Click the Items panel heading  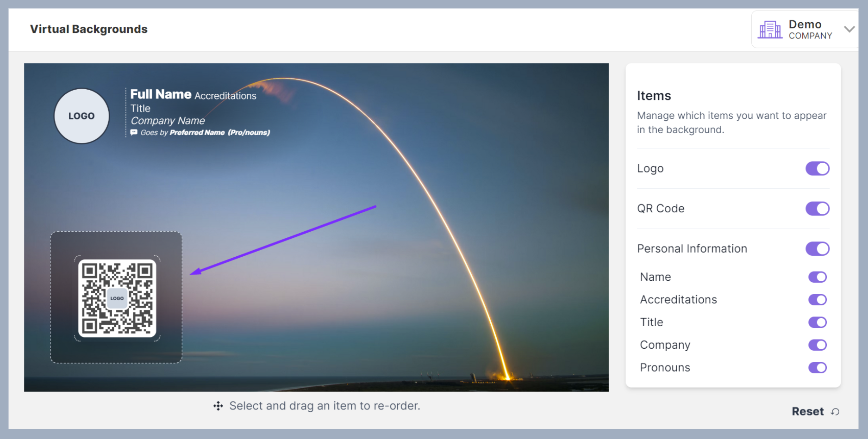click(654, 96)
